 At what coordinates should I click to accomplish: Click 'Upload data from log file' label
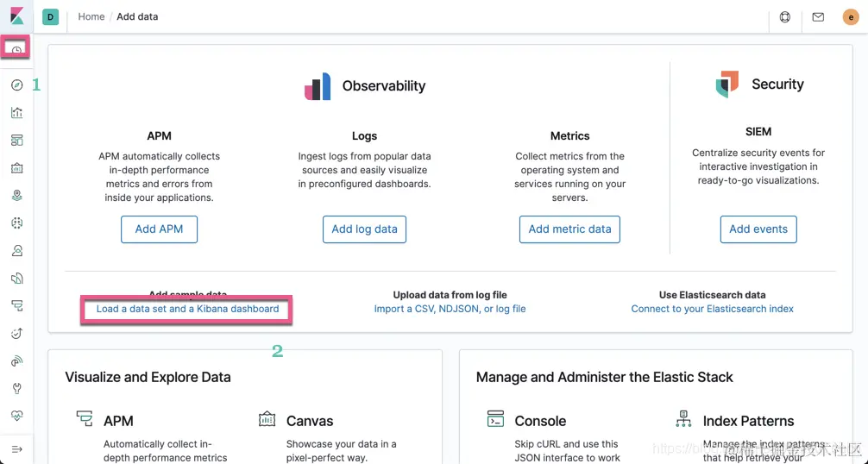coord(450,295)
